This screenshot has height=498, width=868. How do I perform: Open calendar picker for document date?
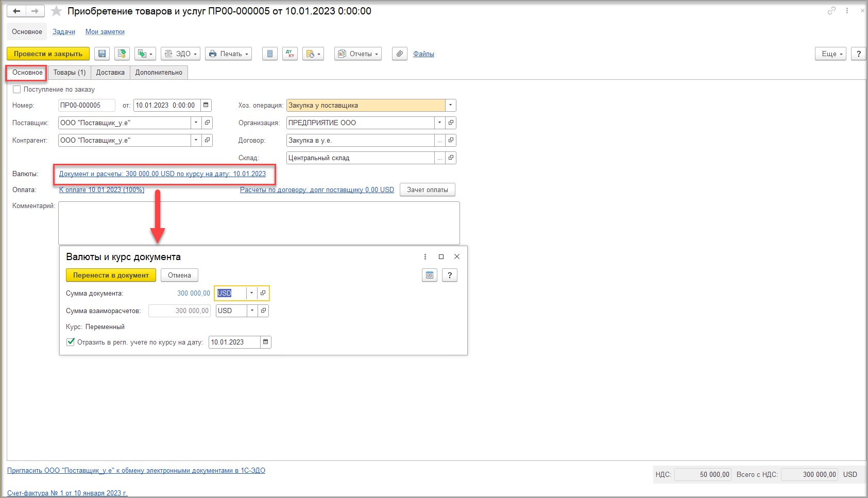point(206,106)
